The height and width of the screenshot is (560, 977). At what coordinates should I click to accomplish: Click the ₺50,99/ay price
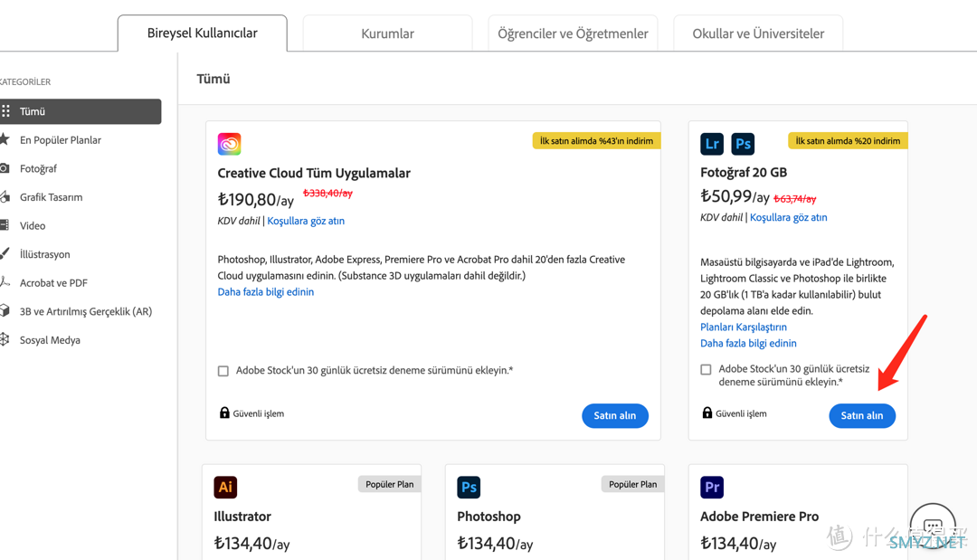[x=735, y=197]
